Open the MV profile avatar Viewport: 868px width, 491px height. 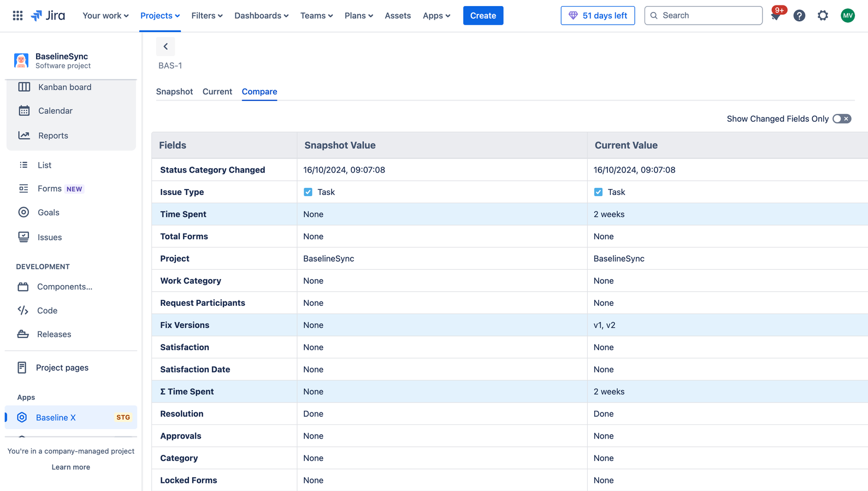pos(848,15)
